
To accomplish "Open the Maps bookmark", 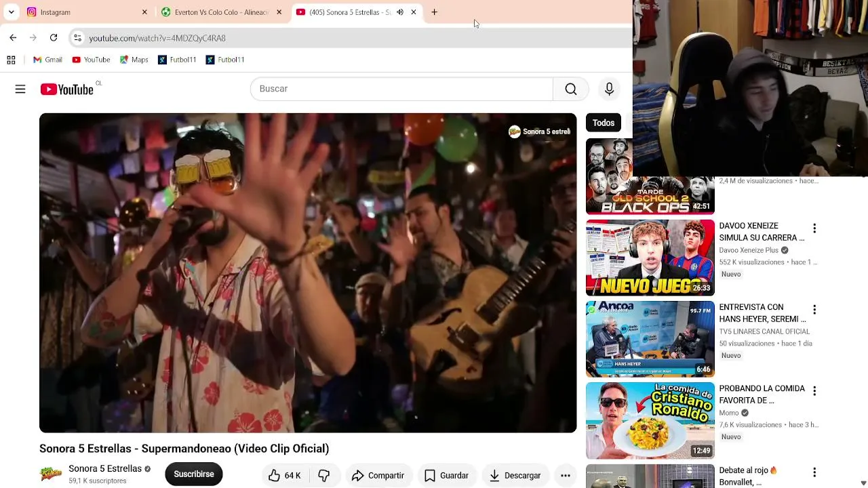I will (x=134, y=60).
